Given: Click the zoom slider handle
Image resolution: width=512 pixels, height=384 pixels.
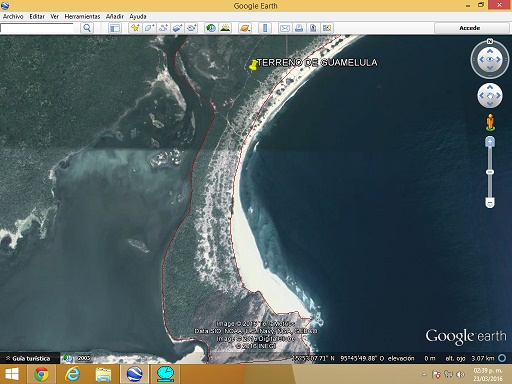Looking at the screenshot, I should point(490,172).
